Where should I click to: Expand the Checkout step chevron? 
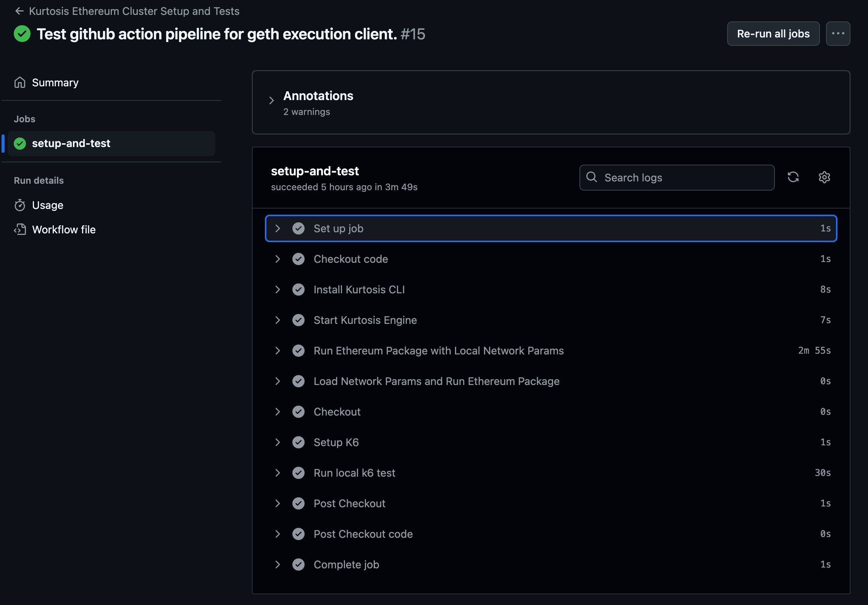click(278, 412)
